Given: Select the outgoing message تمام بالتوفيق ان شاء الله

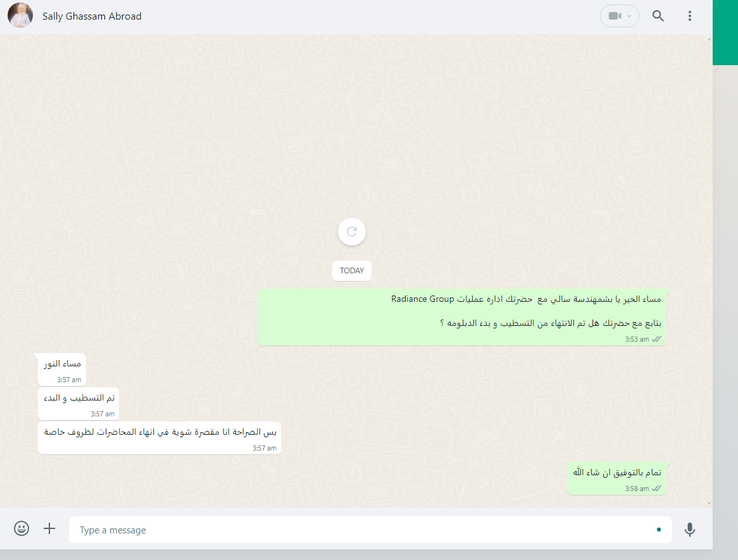Looking at the screenshot, I should click(616, 479).
